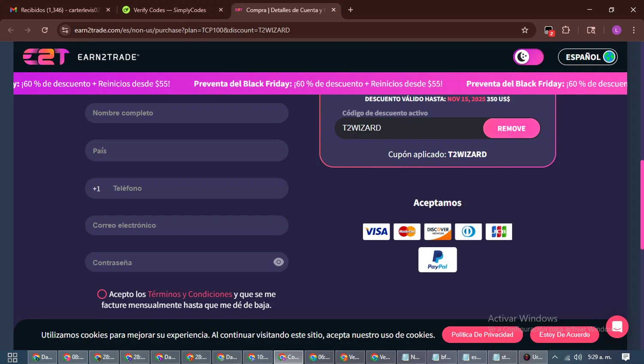
Task: Open a new browser tab
Action: [350, 10]
